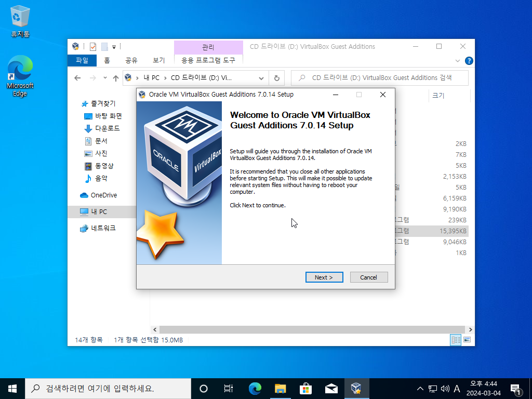Screen dimensions: 532x399
Task: Open the taskbar clock and date
Action: [x=484, y=389]
